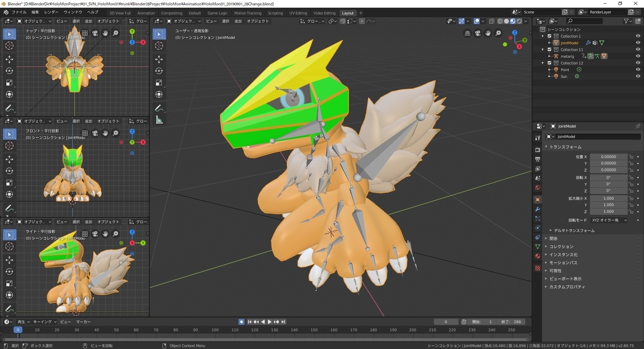644x349 pixels.
Task: Lock the Location X value
Action: pyautogui.click(x=631, y=157)
